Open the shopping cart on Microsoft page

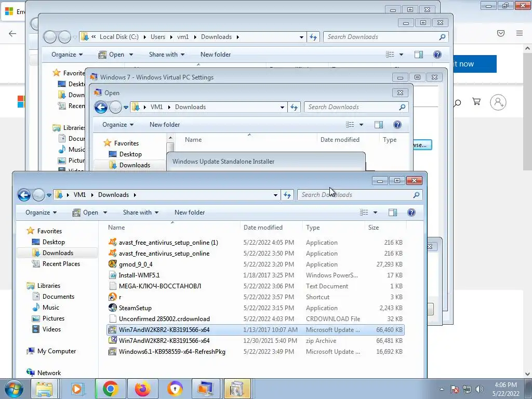(476, 102)
